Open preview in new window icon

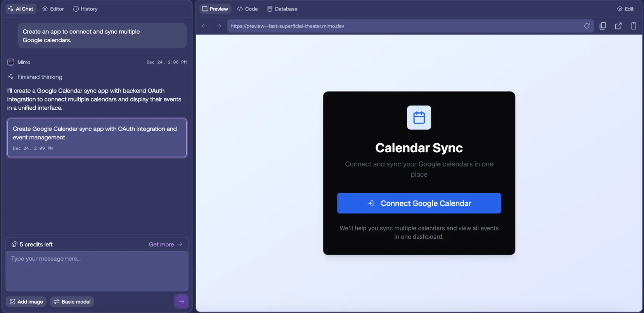click(x=618, y=26)
